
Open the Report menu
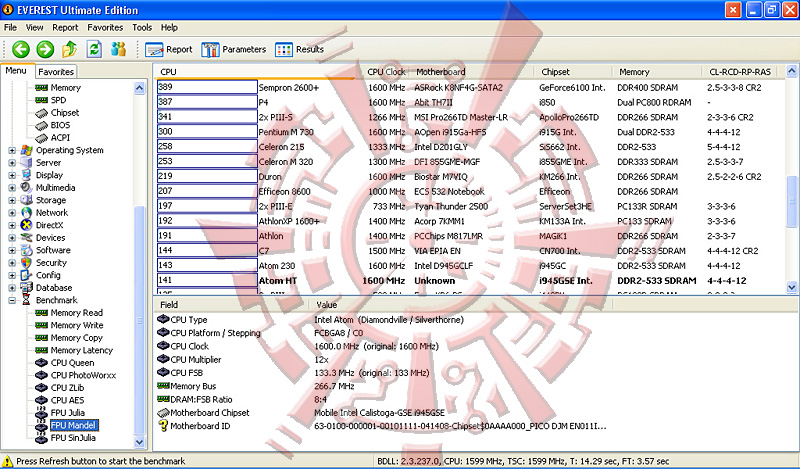65,28
